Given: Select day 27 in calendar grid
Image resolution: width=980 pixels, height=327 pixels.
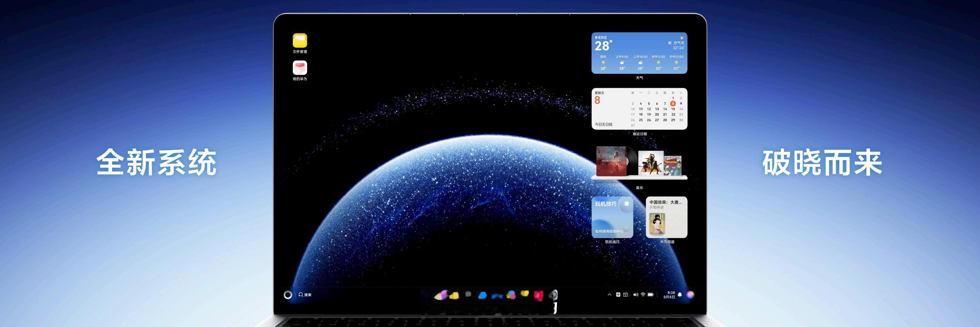Looking at the screenshot, I should (x=657, y=120).
